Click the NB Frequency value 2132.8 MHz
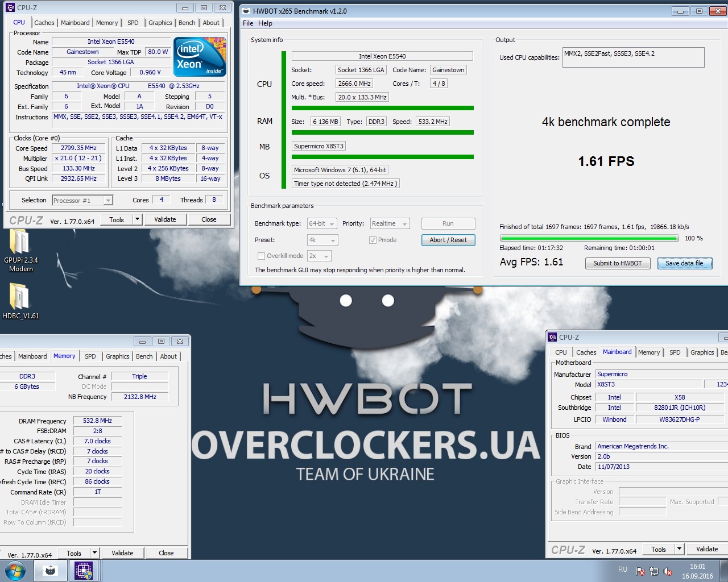The image size is (728, 582). [140, 397]
